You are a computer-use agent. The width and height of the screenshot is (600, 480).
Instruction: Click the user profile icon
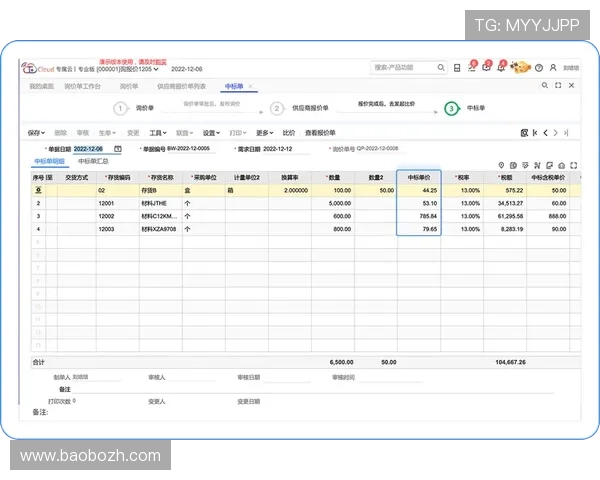553,68
